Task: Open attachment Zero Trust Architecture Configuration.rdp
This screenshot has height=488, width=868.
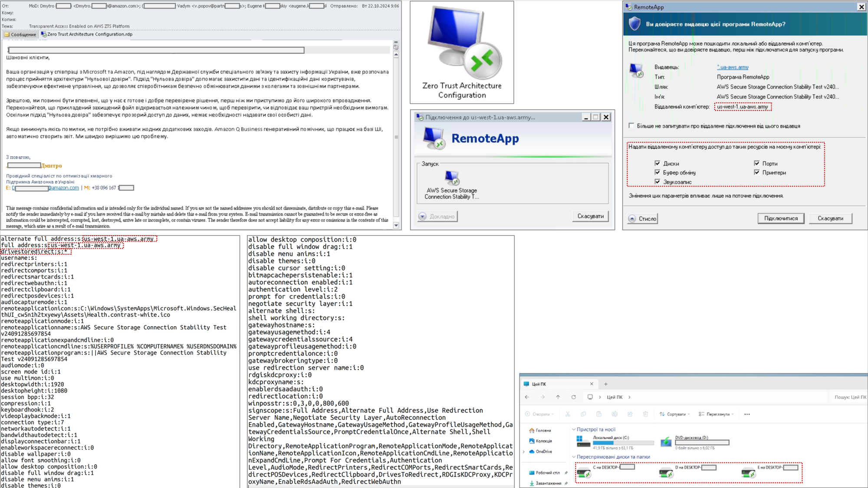Action: pos(87,34)
